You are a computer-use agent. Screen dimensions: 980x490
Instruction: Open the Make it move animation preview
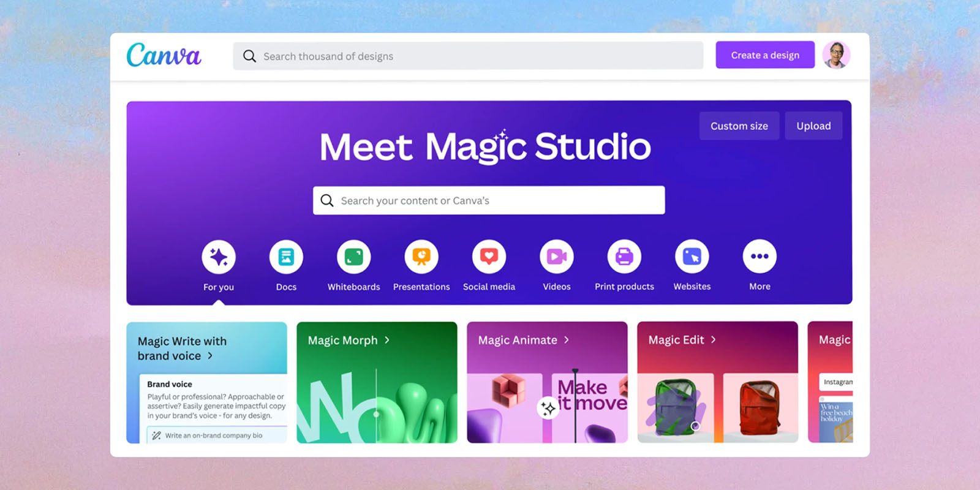pyautogui.click(x=589, y=407)
